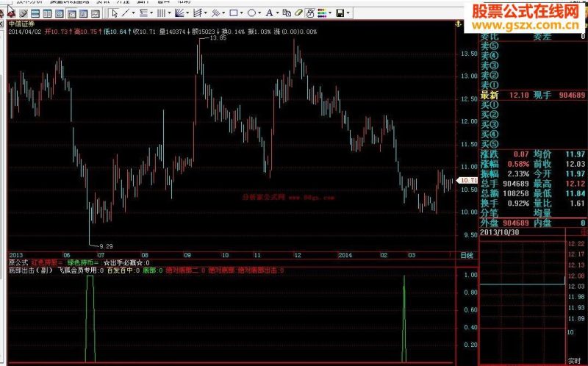Click the 绝对底部出击 indicator label
This screenshot has height=366, width=588.
click(259, 270)
